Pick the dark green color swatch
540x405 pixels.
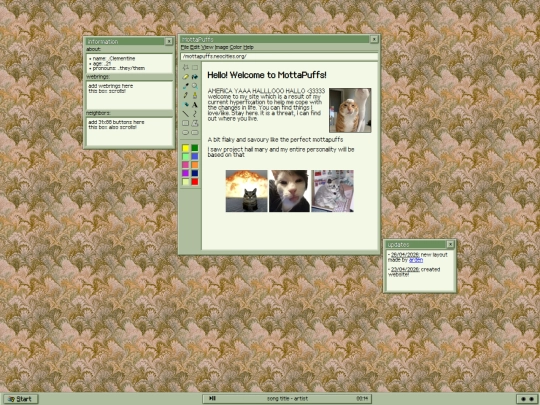coord(195,148)
